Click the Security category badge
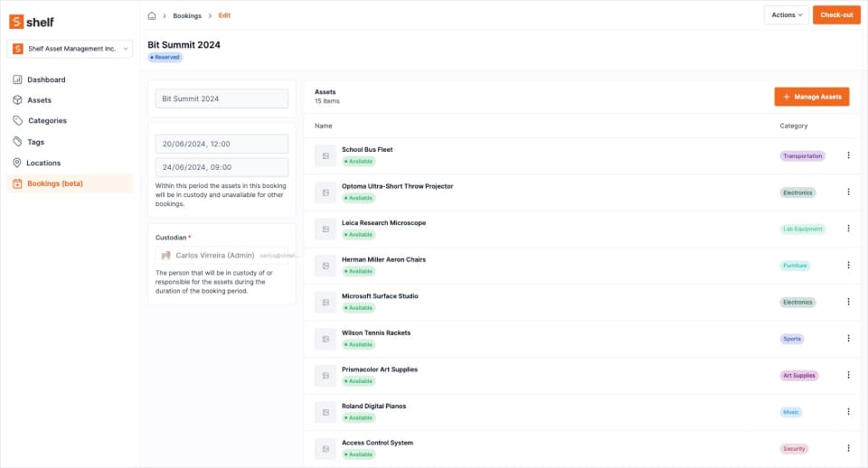868x468 pixels. click(794, 449)
